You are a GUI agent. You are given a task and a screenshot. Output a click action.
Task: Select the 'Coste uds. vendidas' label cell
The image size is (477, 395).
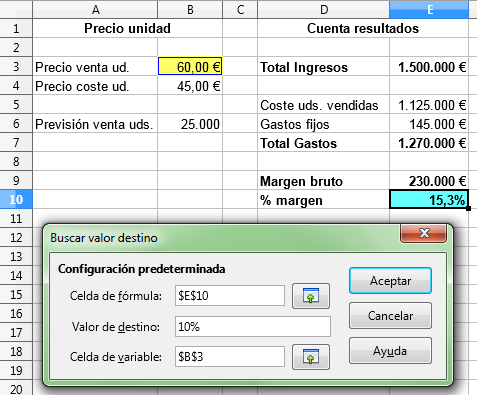coord(323,104)
